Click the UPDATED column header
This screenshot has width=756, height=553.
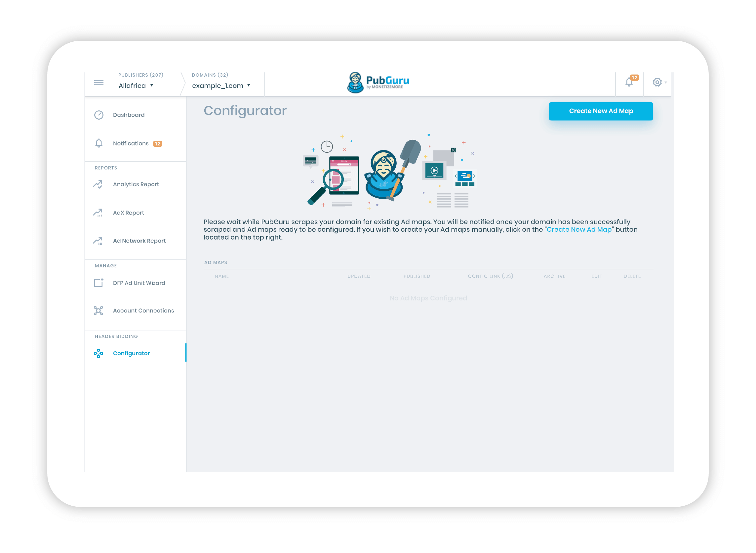pos(359,276)
